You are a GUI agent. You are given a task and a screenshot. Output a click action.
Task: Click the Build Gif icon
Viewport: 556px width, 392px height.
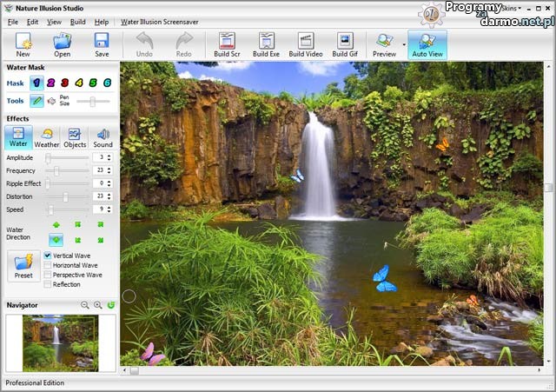(345, 44)
